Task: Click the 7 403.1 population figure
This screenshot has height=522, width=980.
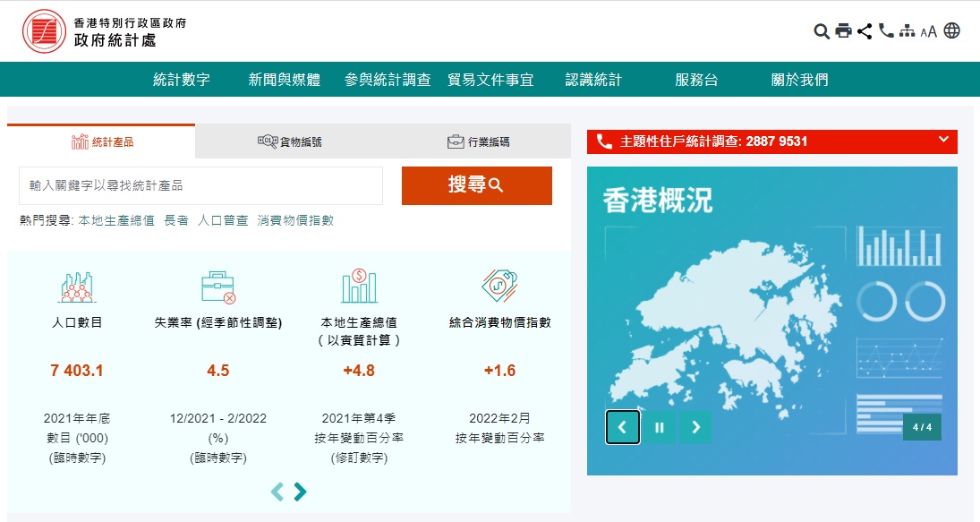Action: point(77,371)
